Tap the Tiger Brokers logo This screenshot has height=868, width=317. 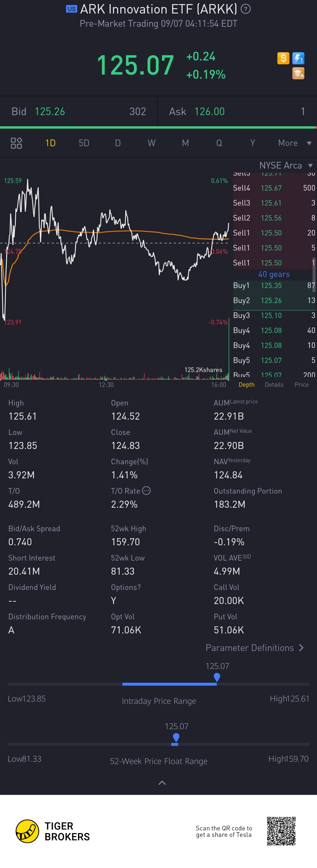click(x=53, y=831)
